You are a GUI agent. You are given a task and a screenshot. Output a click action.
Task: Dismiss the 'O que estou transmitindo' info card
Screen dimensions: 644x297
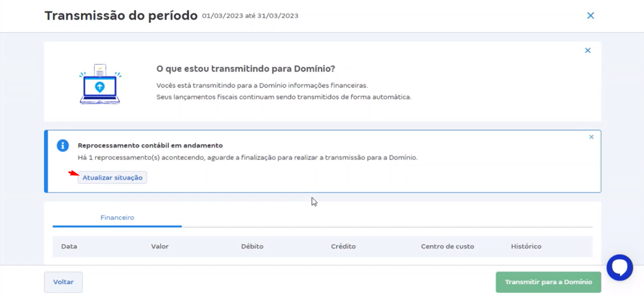point(588,50)
